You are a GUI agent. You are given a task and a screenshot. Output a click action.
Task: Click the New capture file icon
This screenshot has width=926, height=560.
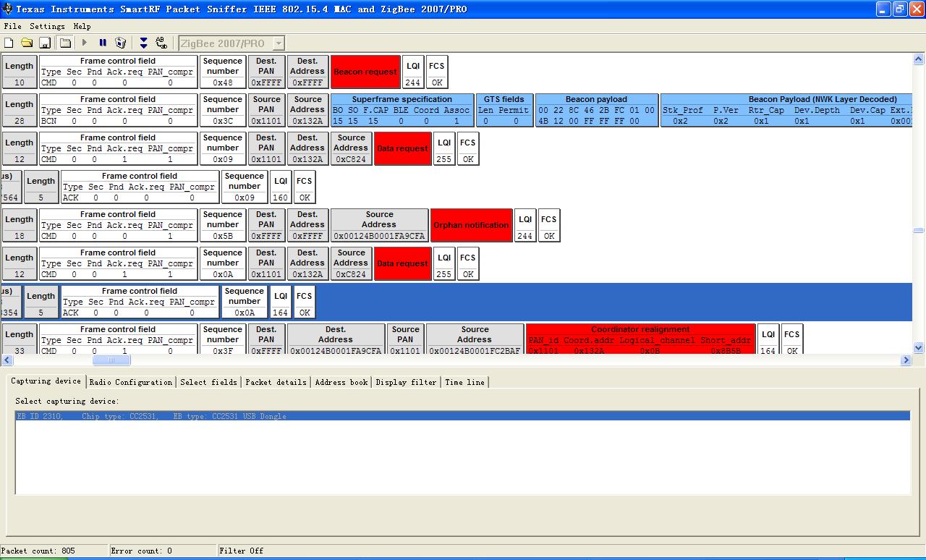pyautogui.click(x=9, y=43)
